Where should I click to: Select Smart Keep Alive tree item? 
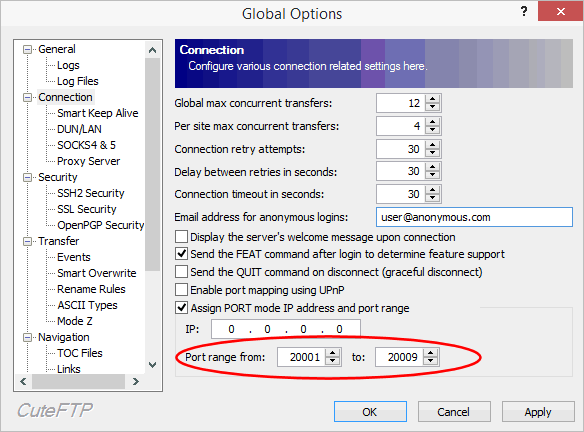pyautogui.click(x=98, y=113)
